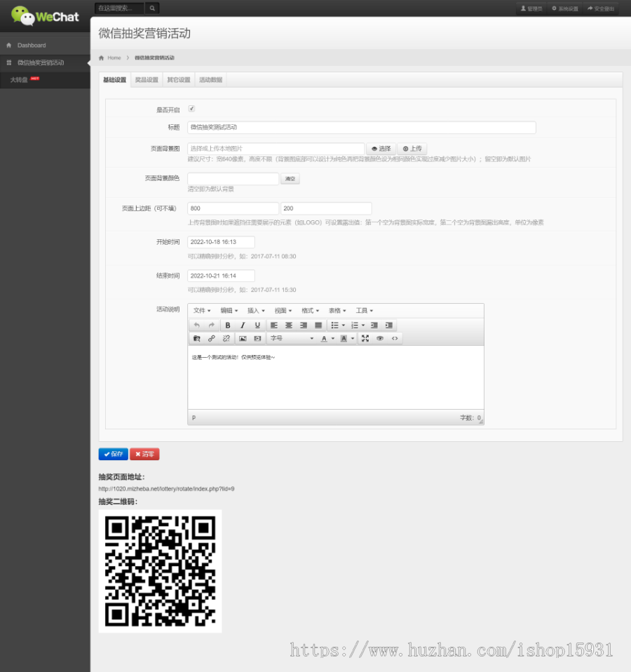Expand bullet list style arrow
Viewport: 631px width, 672px height.
[x=343, y=325]
